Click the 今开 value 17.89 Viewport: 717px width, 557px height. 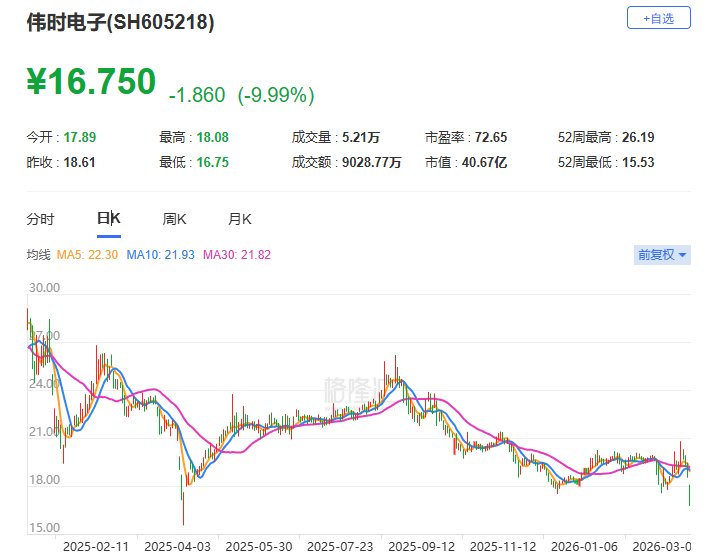[x=80, y=137]
